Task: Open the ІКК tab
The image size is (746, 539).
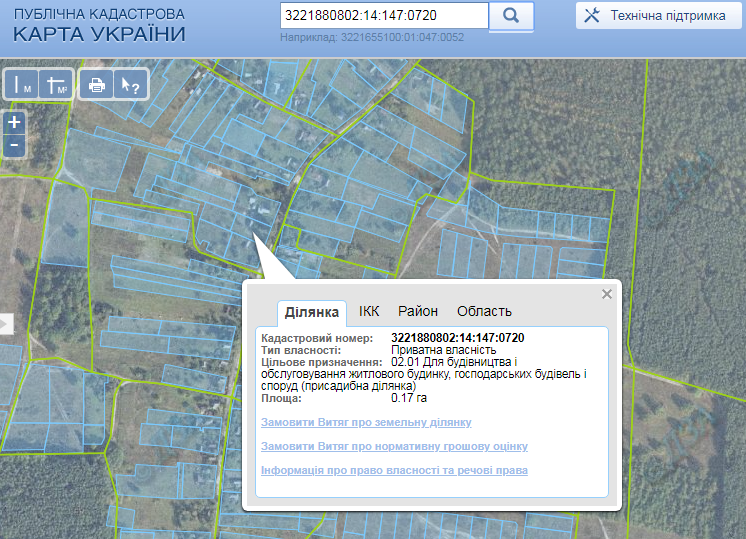Action: point(369,311)
